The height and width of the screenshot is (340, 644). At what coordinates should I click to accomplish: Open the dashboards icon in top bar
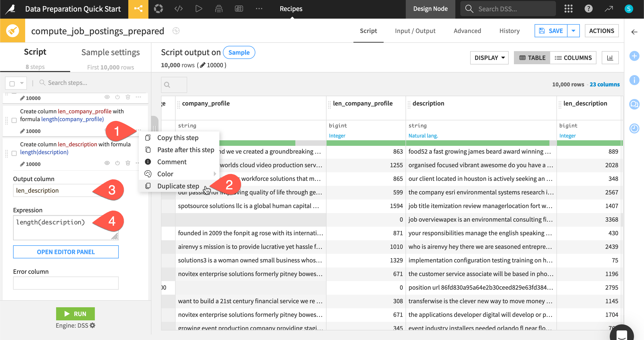pos(239,9)
